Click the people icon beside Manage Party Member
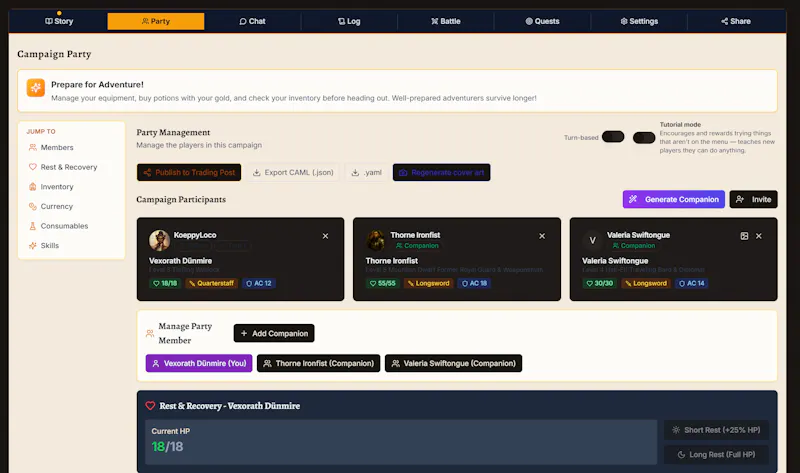 coord(150,334)
